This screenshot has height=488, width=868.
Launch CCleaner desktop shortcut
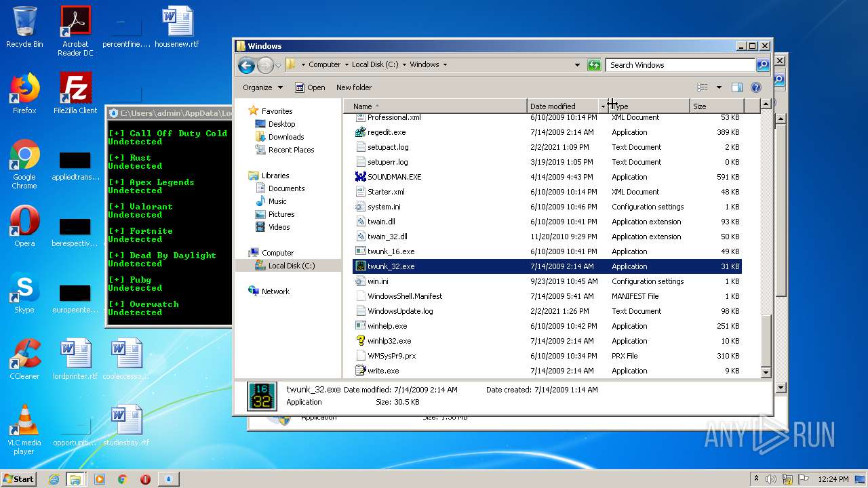[x=24, y=359]
